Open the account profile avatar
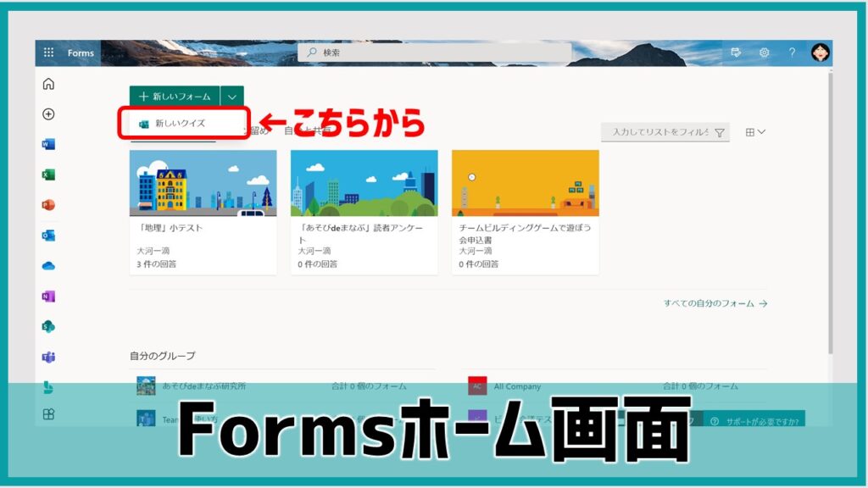This screenshot has height=488, width=868. pyautogui.click(x=820, y=53)
